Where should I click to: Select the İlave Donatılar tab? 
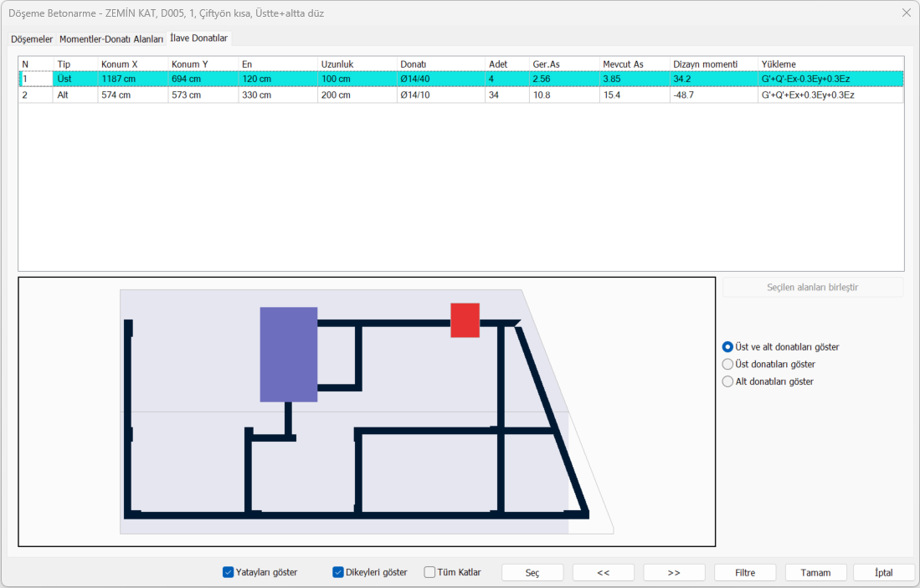coord(199,38)
